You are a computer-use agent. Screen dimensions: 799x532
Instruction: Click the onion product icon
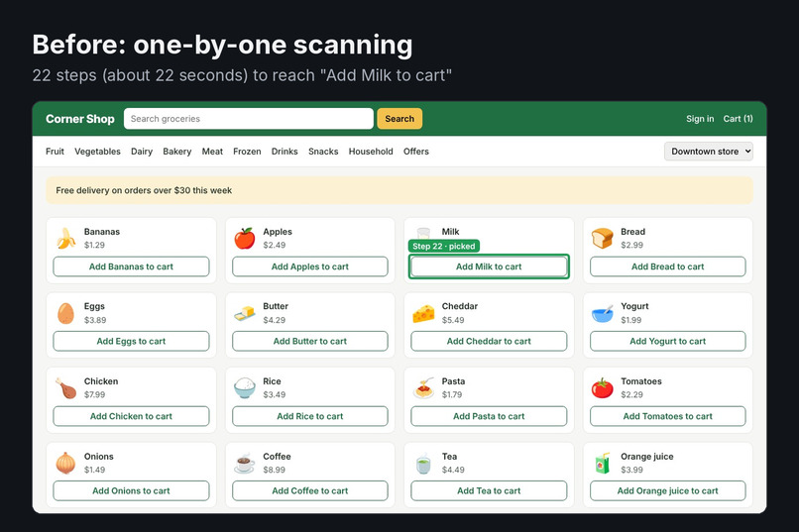[65, 463]
